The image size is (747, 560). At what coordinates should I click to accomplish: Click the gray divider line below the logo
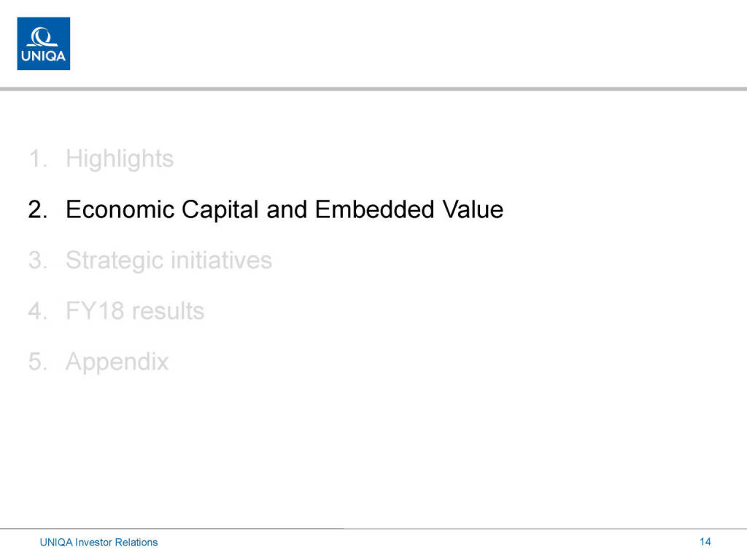[373, 89]
